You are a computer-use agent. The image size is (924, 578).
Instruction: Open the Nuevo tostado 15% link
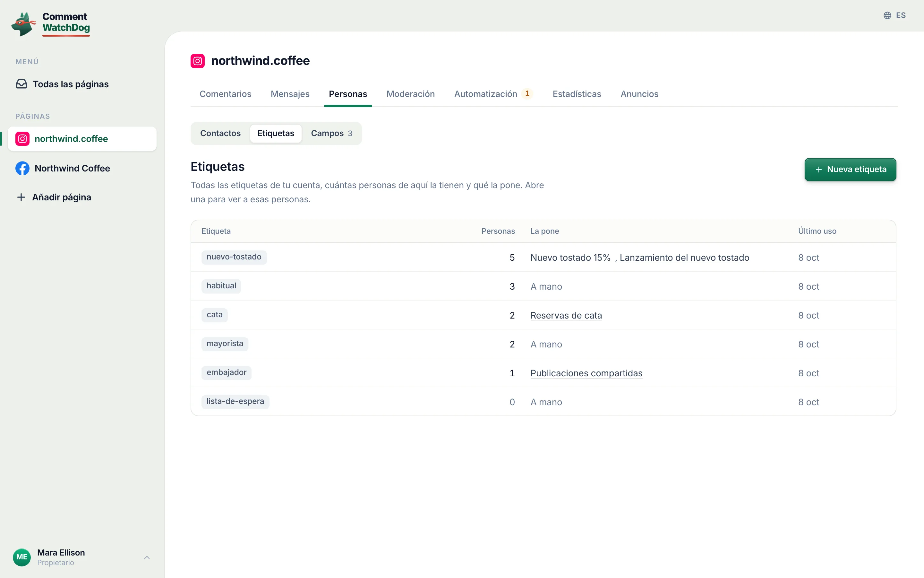click(x=570, y=258)
